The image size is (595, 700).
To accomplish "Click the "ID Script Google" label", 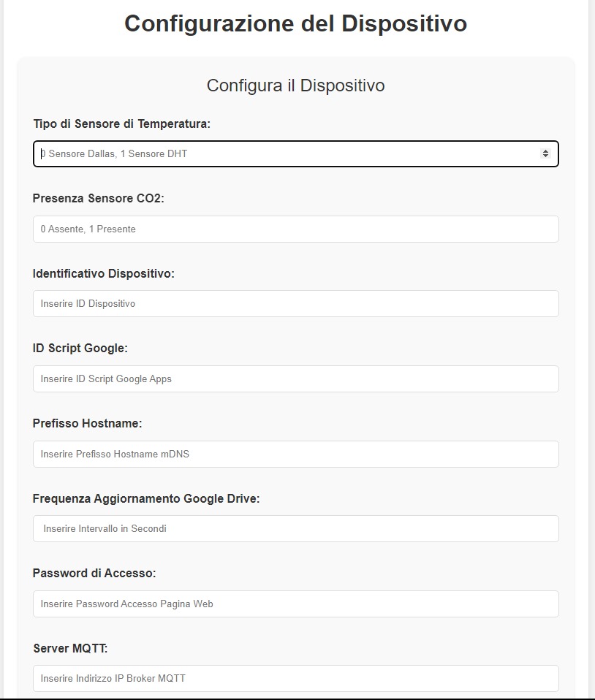I will coord(80,348).
